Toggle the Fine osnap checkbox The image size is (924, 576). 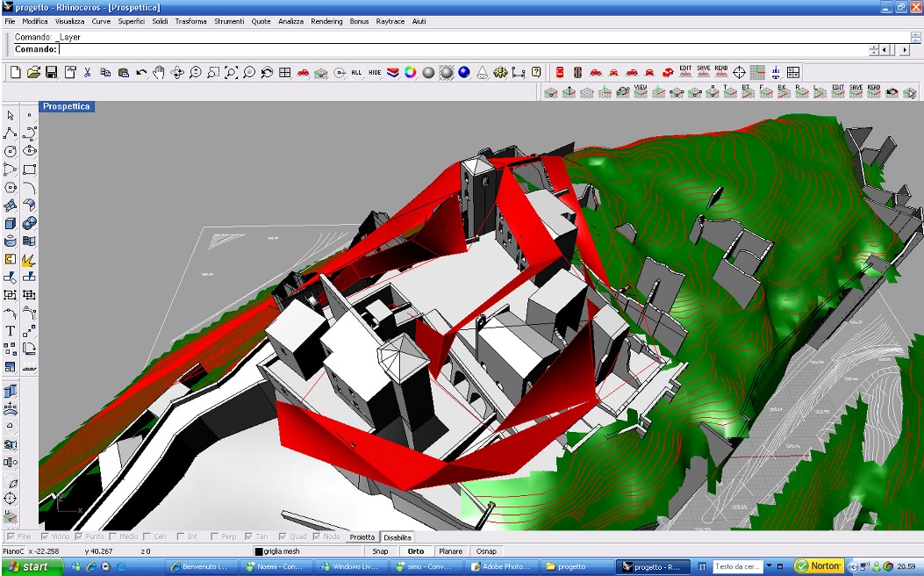pyautogui.click(x=11, y=536)
